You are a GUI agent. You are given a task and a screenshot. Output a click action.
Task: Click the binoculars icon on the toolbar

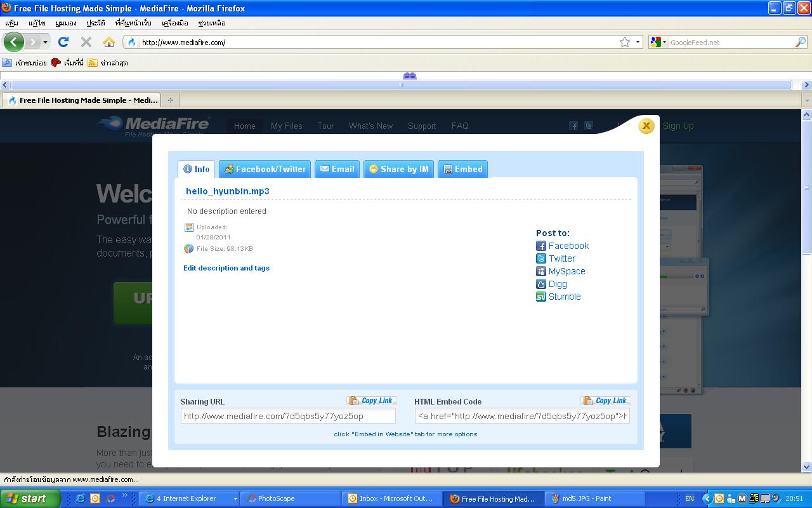[410, 76]
